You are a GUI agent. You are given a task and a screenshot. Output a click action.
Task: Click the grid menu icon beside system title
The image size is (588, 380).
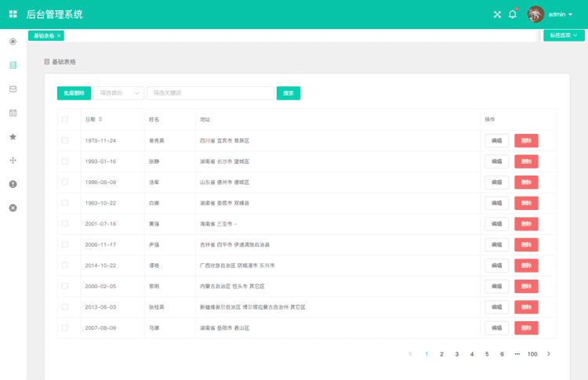13,14
